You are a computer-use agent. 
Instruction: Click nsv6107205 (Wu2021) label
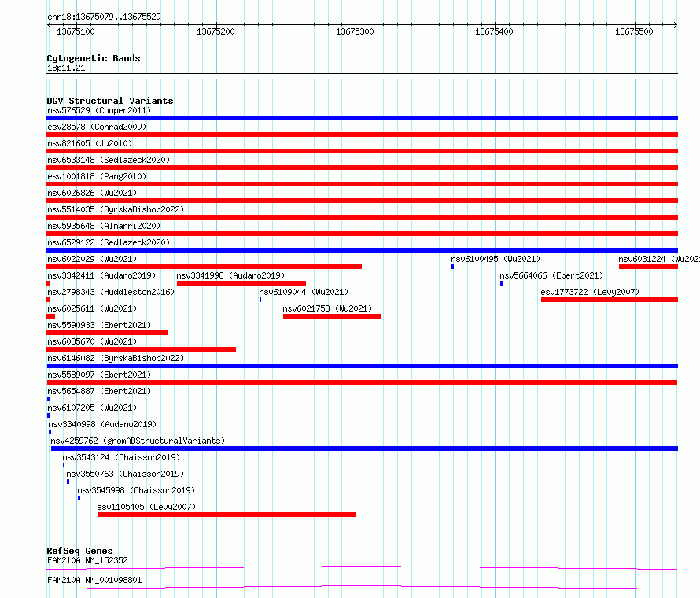pos(92,408)
